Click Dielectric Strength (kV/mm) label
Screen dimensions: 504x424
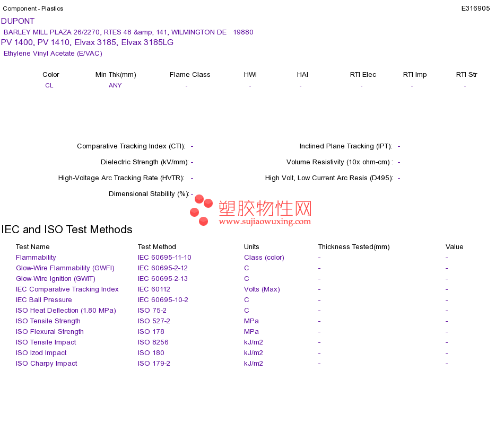145,162
